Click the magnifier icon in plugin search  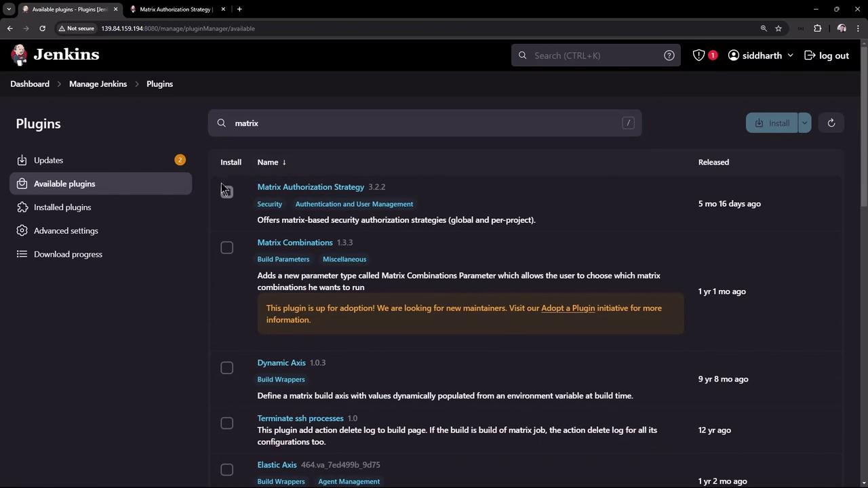point(222,123)
